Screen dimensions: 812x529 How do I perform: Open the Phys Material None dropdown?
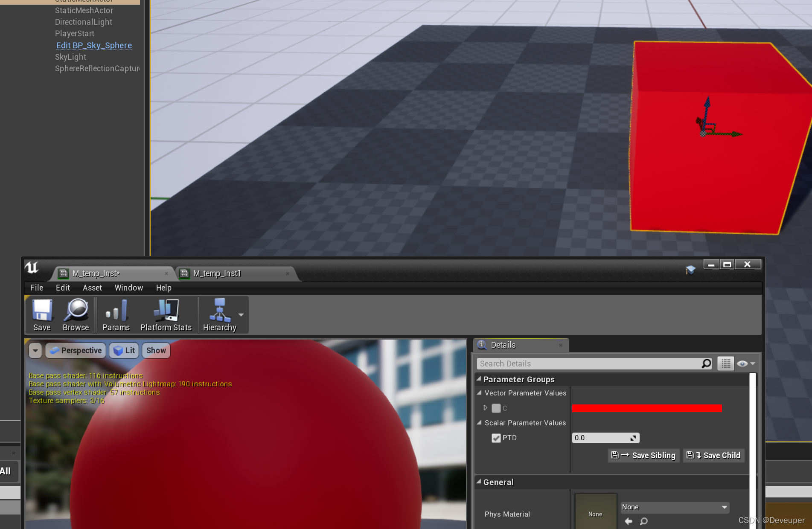pos(675,507)
